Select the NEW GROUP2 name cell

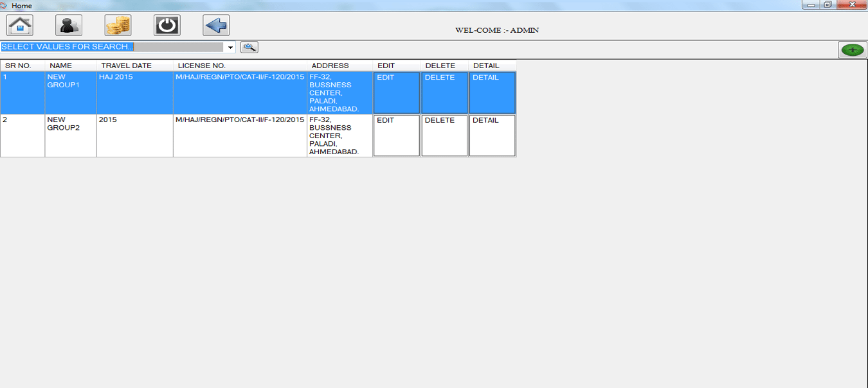click(x=71, y=136)
